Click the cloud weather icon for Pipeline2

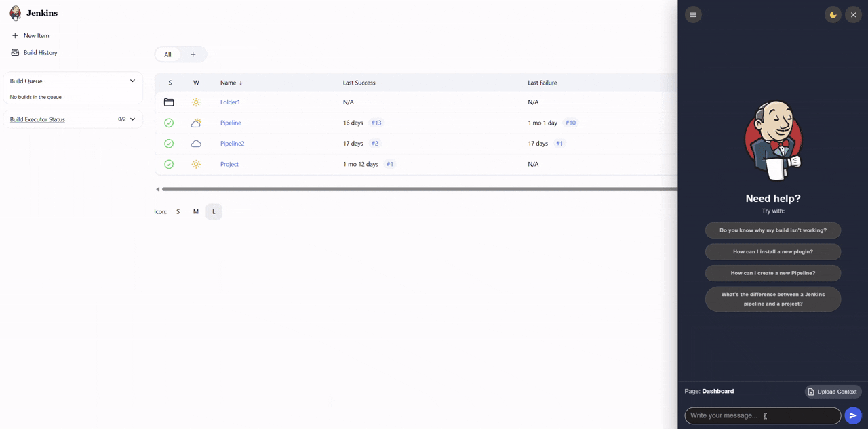coord(196,144)
